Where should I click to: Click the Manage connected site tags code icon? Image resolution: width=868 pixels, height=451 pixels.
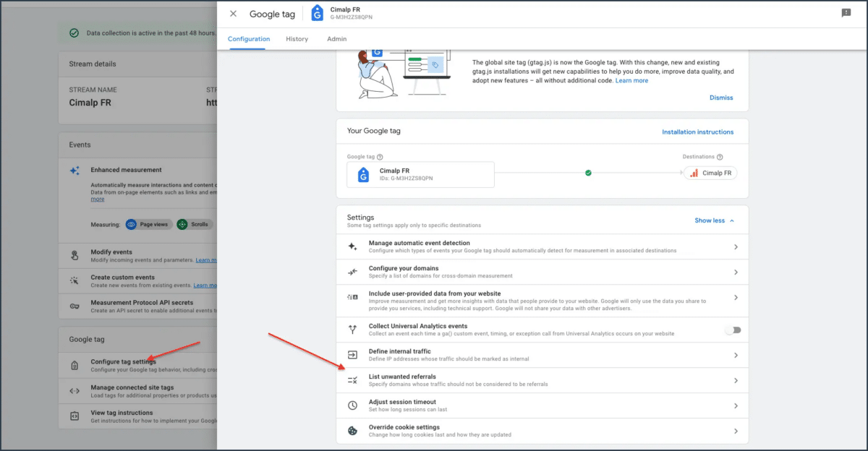(x=75, y=391)
